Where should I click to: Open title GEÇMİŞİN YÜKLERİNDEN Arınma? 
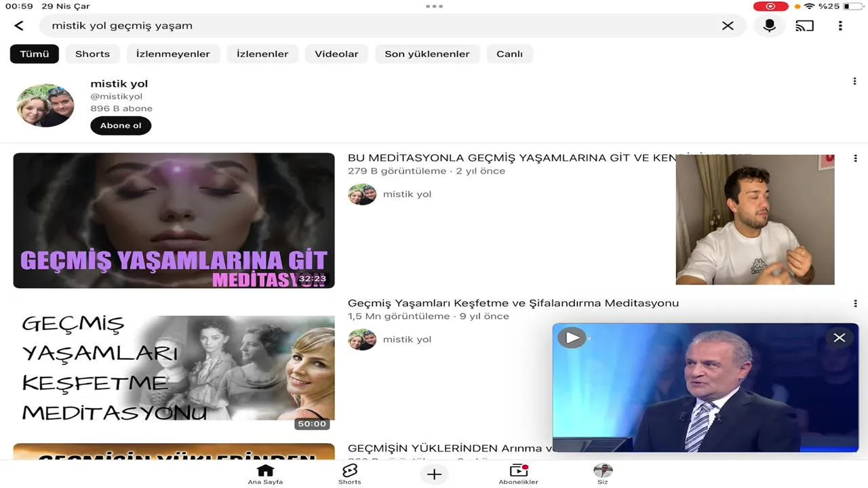pos(450,448)
